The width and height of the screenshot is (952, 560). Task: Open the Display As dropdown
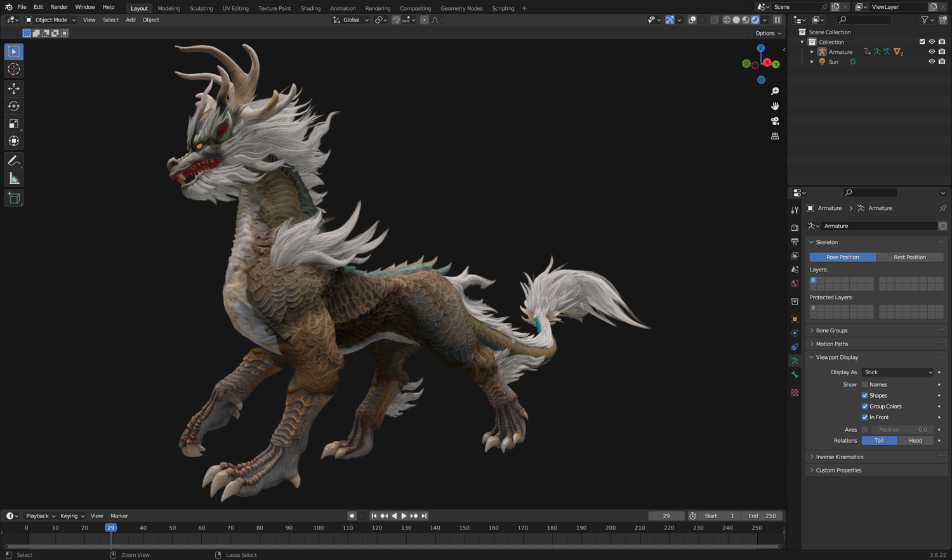click(898, 372)
